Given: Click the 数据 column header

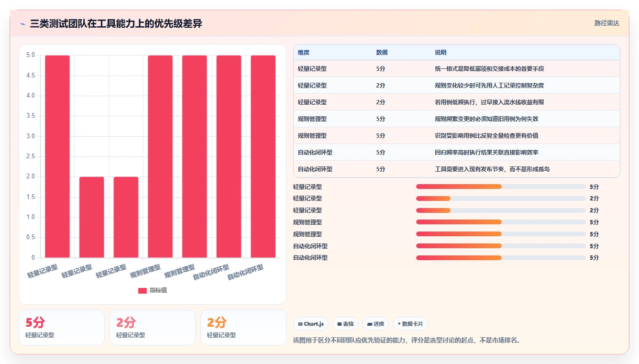Looking at the screenshot, I should pyautogui.click(x=382, y=53).
